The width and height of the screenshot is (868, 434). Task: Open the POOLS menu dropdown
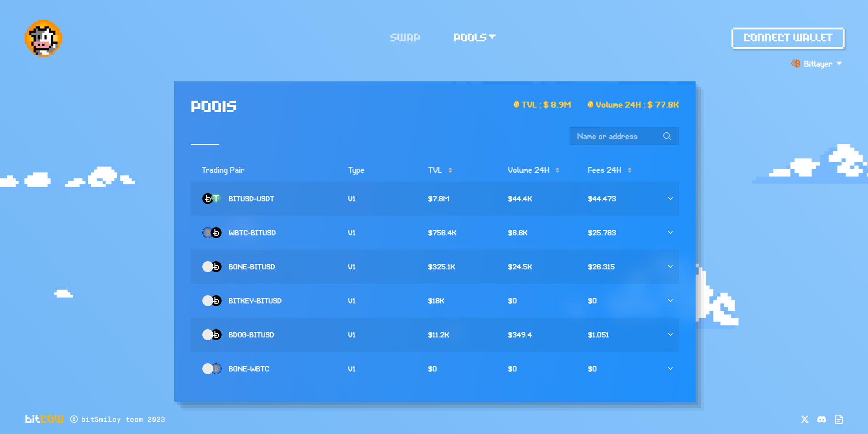point(474,37)
